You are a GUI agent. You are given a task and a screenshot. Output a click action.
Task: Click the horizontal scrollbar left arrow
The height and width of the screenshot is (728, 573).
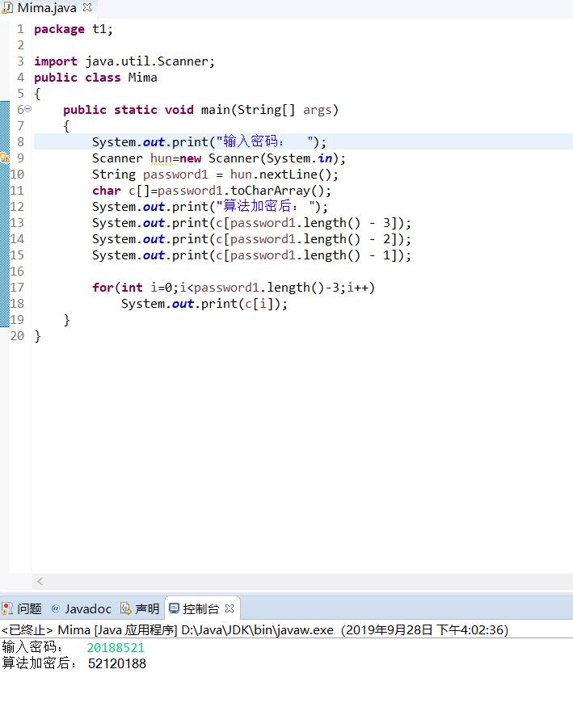click(x=40, y=581)
